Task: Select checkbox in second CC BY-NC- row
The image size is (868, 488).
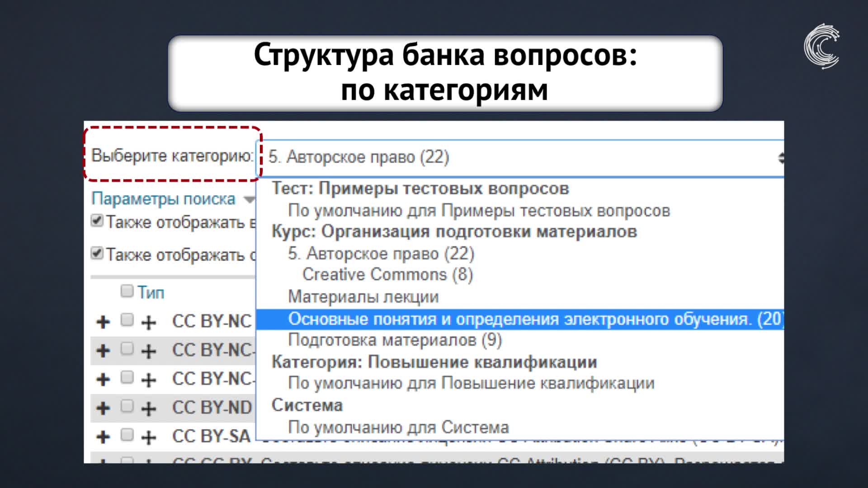Action: (x=127, y=348)
